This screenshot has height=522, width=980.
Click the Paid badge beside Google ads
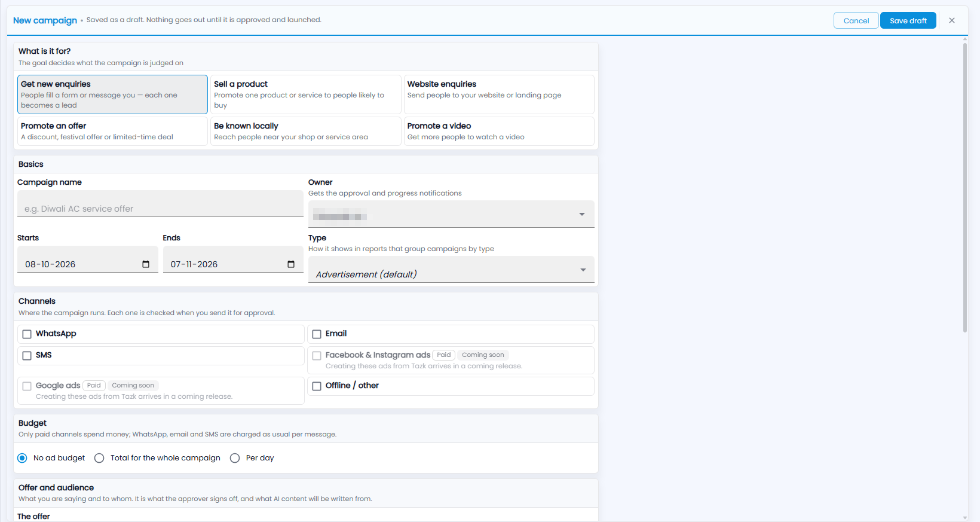coord(94,386)
